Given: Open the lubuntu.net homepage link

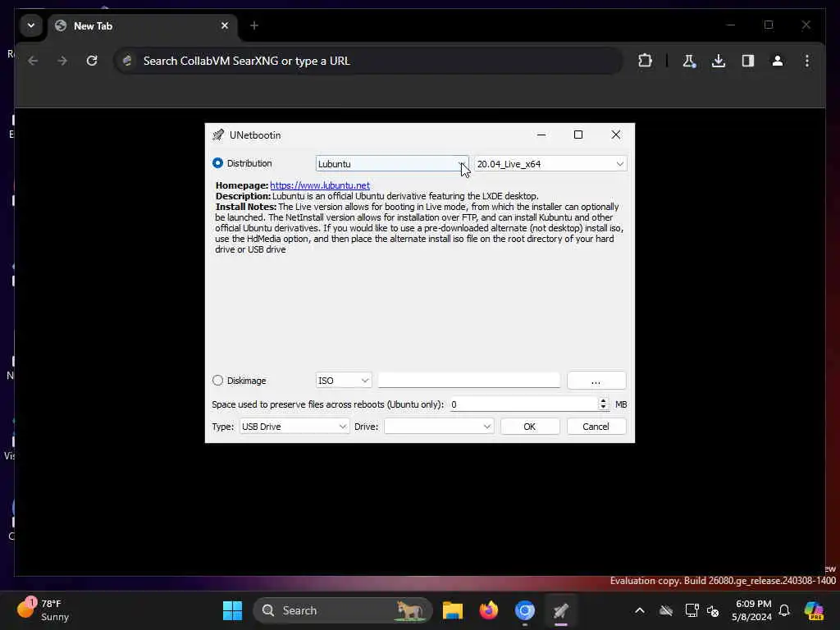Looking at the screenshot, I should click(320, 185).
